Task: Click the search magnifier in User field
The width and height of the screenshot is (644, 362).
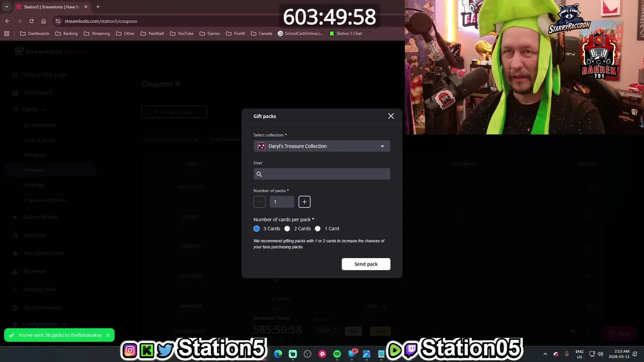Action: [259, 174]
